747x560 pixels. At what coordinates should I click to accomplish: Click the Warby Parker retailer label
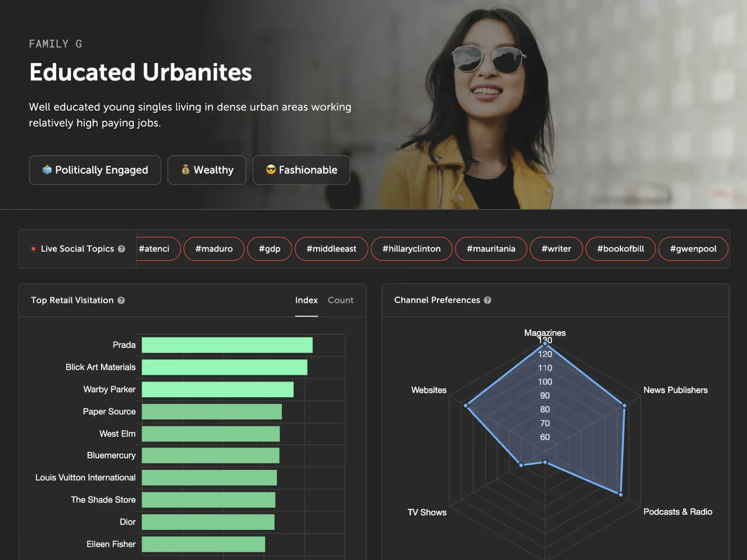[x=109, y=389]
